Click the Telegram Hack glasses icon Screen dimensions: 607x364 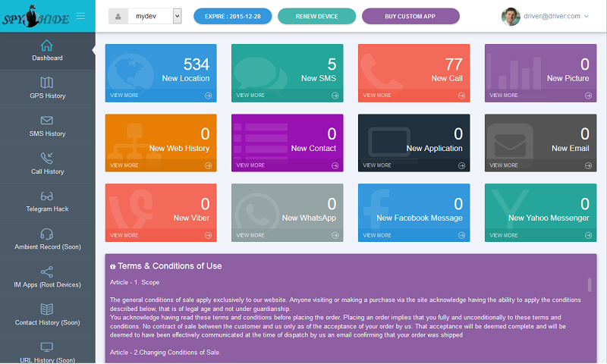[x=47, y=196]
